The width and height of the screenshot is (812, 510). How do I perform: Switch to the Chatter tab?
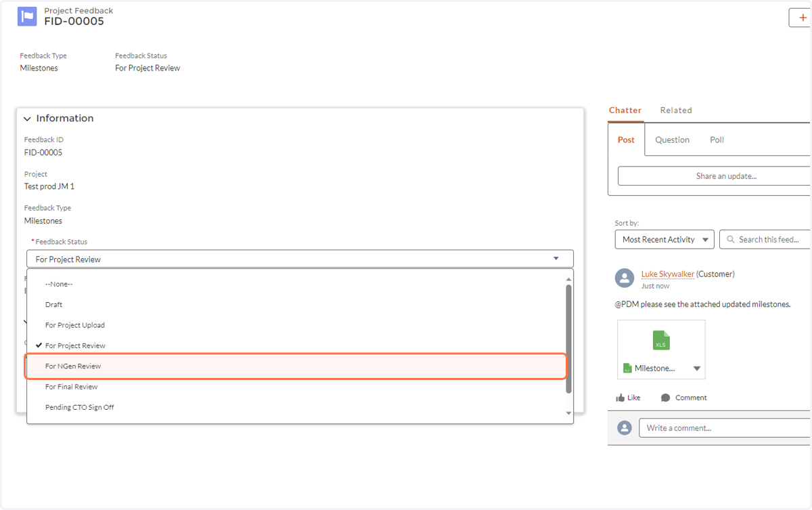pyautogui.click(x=625, y=110)
